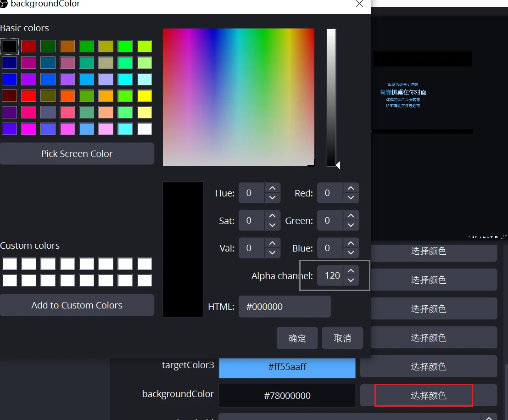The height and width of the screenshot is (420, 508).
Task: Decrease Alpha channel value with down arrow
Action: pyautogui.click(x=351, y=280)
